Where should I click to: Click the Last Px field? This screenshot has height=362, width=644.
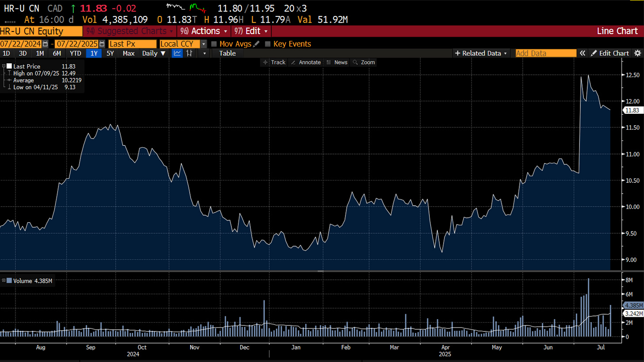(132, 44)
